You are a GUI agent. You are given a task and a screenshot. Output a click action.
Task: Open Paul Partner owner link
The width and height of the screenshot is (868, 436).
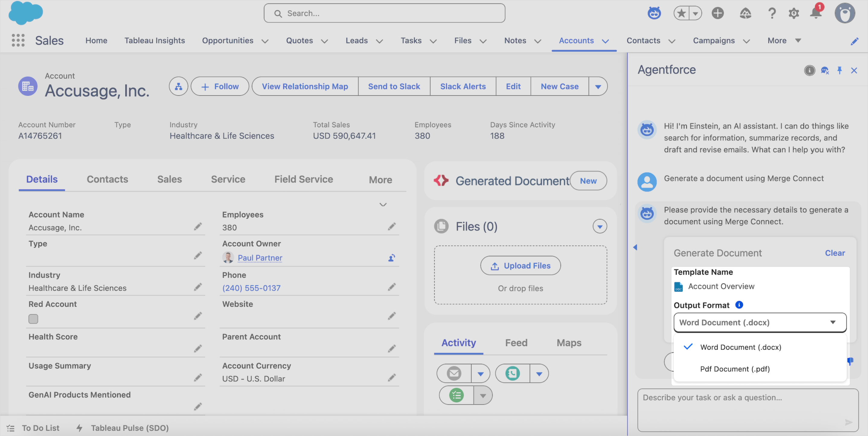click(x=260, y=258)
